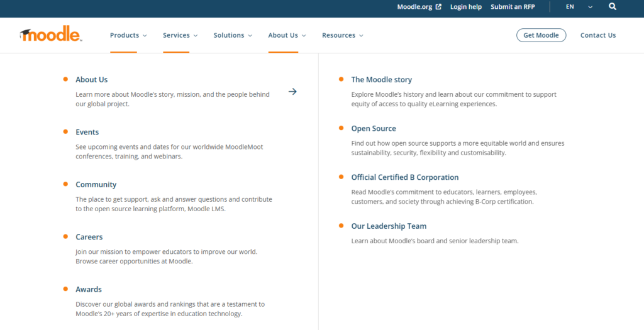This screenshot has height=330, width=644.
Task: Open the Services menu
Action: click(x=176, y=35)
